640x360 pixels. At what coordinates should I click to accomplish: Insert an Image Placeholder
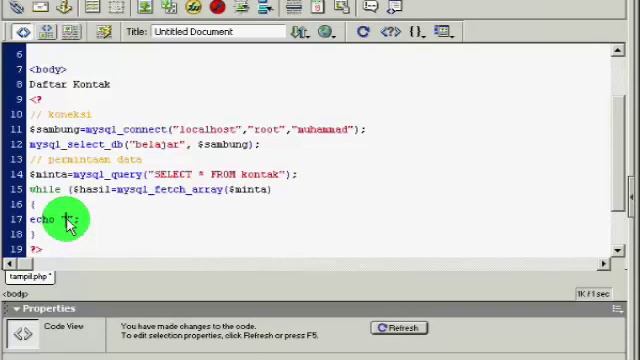[x=169, y=7]
